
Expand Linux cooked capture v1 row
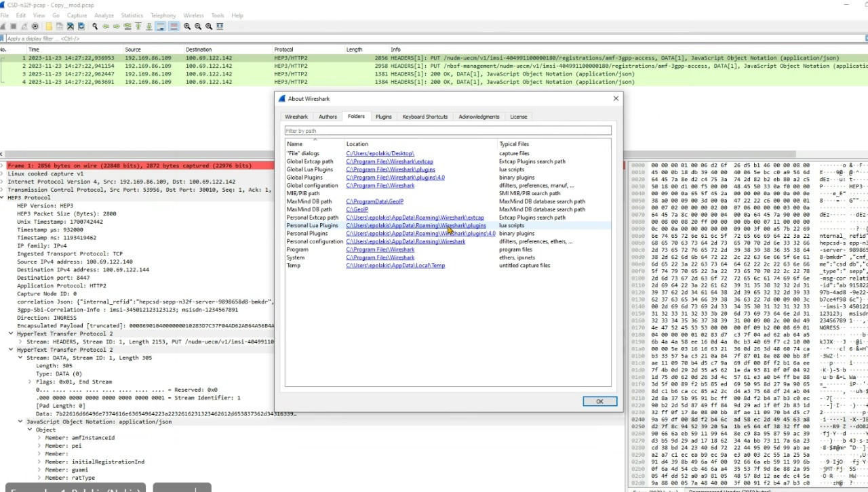(x=3, y=173)
